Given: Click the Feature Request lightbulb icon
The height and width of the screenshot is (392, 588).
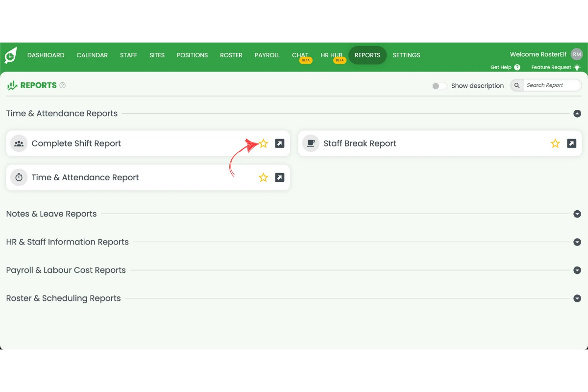Looking at the screenshot, I should click(577, 67).
